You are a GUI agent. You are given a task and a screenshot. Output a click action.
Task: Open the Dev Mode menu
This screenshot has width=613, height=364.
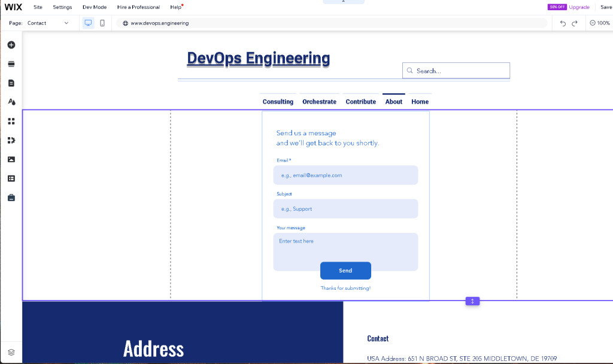(x=95, y=7)
